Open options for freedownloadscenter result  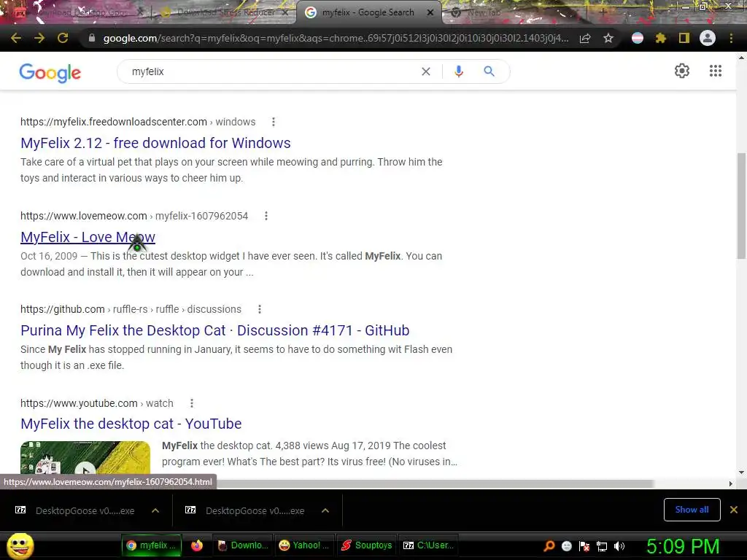point(274,122)
